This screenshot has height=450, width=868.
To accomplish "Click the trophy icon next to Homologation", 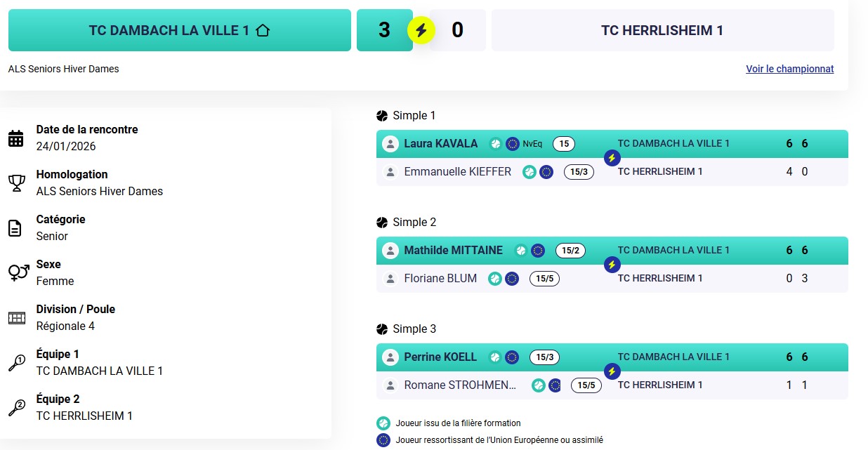I will pos(16,183).
